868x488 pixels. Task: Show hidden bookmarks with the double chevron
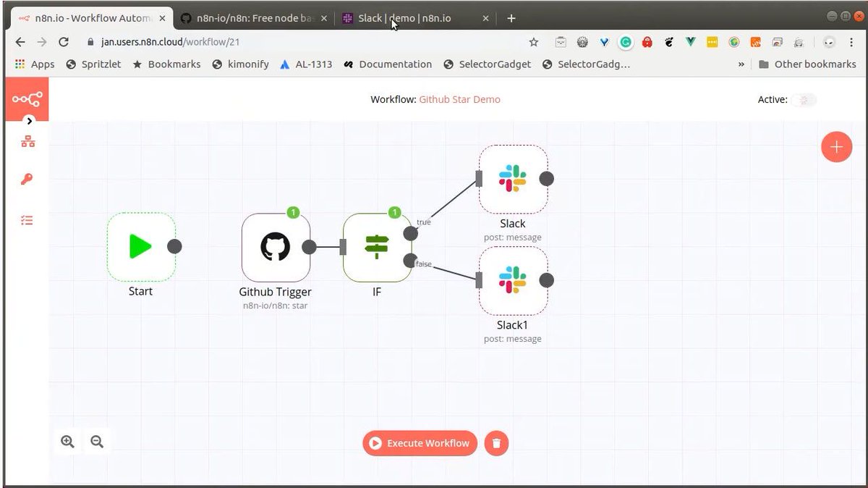click(741, 64)
